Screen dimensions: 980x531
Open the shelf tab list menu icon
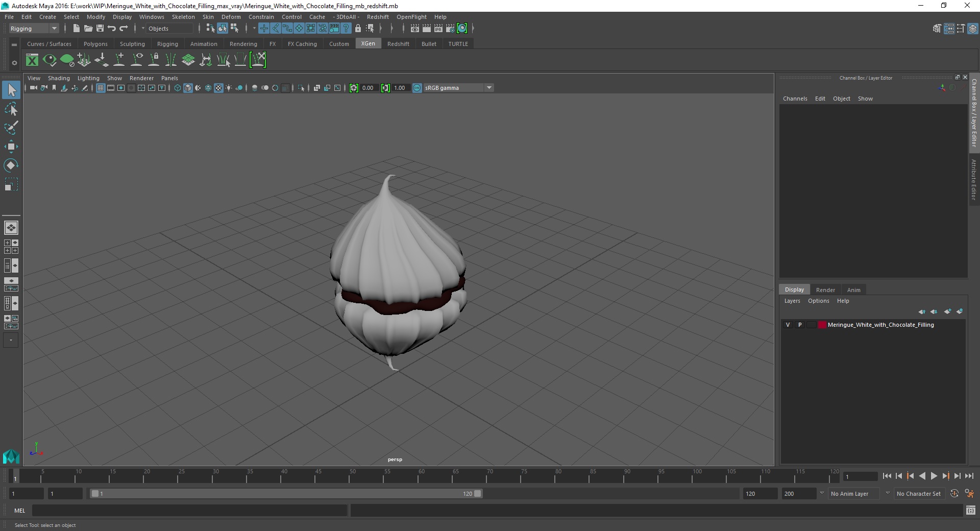(x=14, y=45)
